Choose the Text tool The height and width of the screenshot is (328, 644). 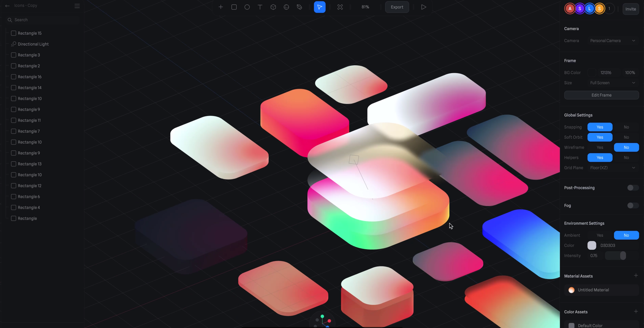tap(260, 7)
